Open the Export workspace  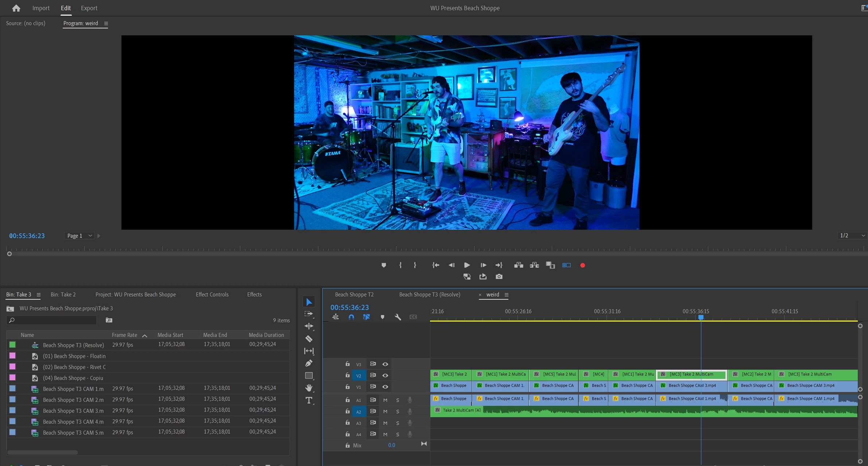tap(89, 8)
